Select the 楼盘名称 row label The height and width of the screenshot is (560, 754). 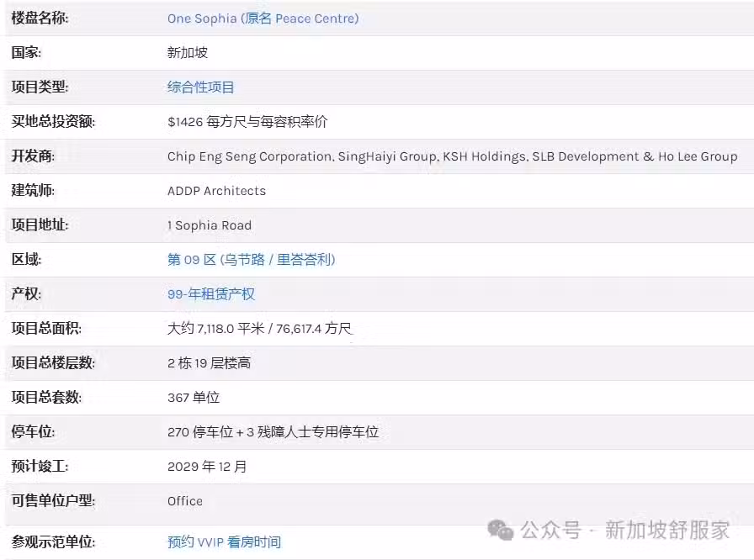tap(40, 18)
